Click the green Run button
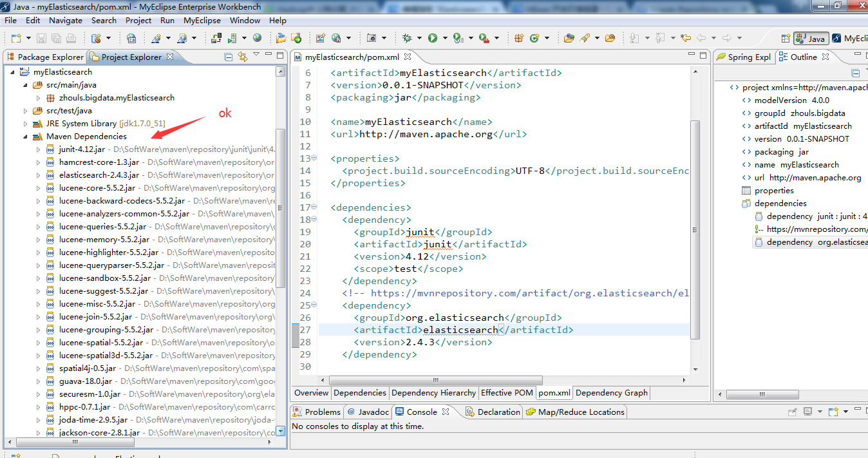The height and width of the screenshot is (458, 868). pos(433,38)
